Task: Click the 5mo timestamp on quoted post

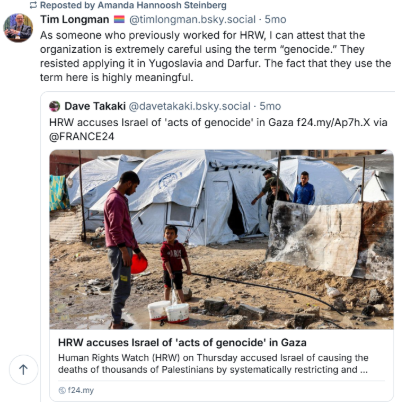Action: click(270, 106)
